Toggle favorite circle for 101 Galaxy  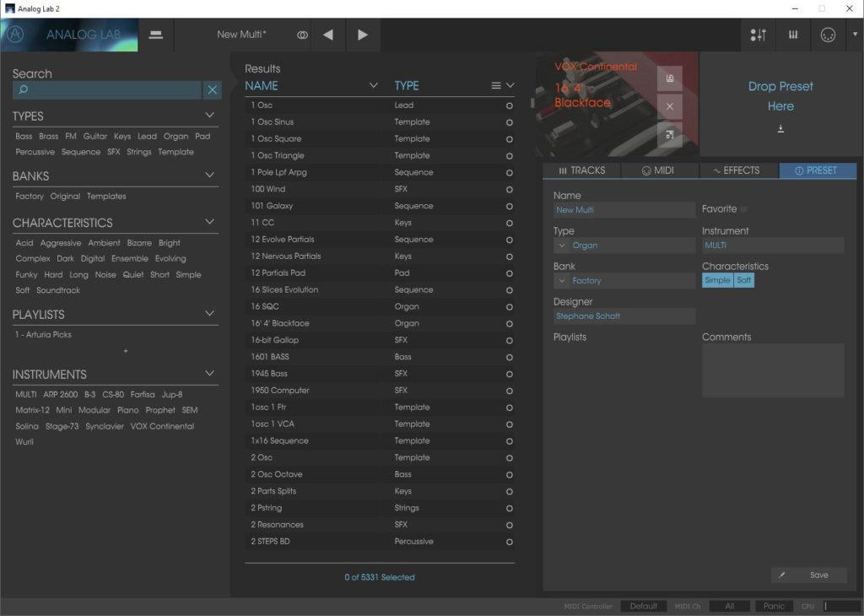click(509, 206)
